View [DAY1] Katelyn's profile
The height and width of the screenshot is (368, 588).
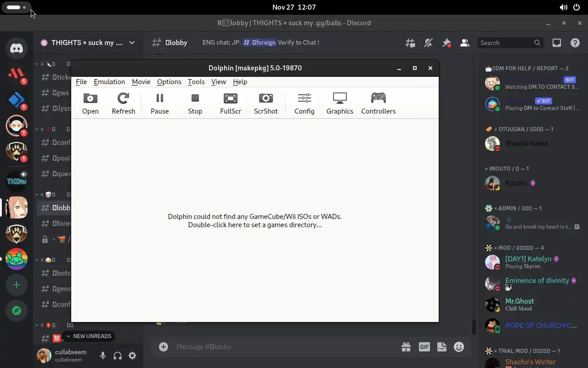[x=533, y=262]
